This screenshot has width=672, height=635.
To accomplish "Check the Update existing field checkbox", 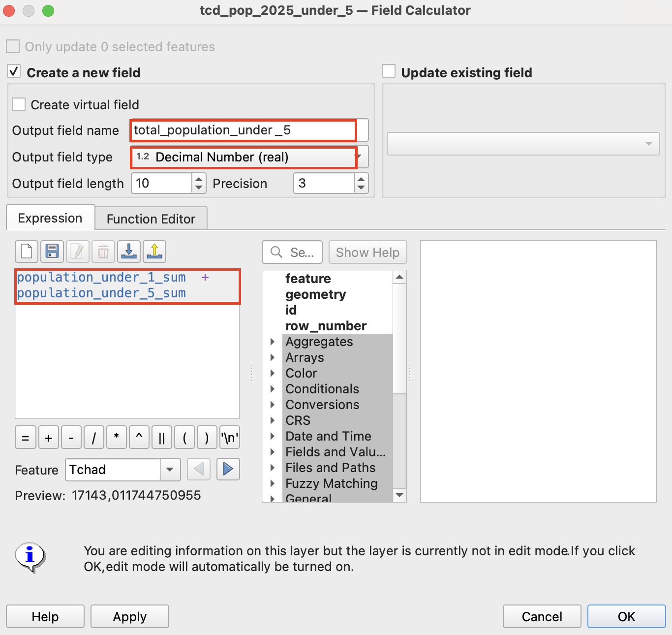I will pyautogui.click(x=389, y=71).
